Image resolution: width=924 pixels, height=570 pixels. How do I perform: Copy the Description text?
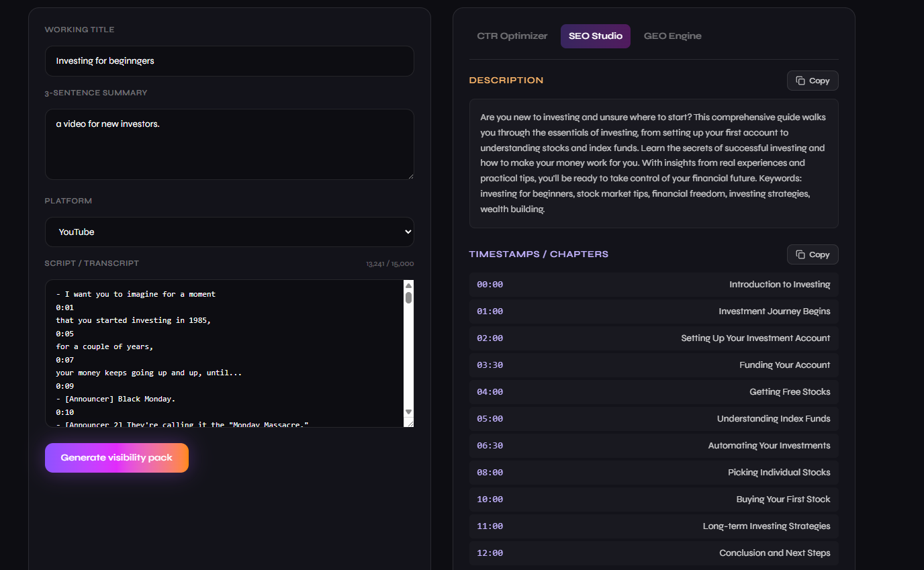point(813,81)
